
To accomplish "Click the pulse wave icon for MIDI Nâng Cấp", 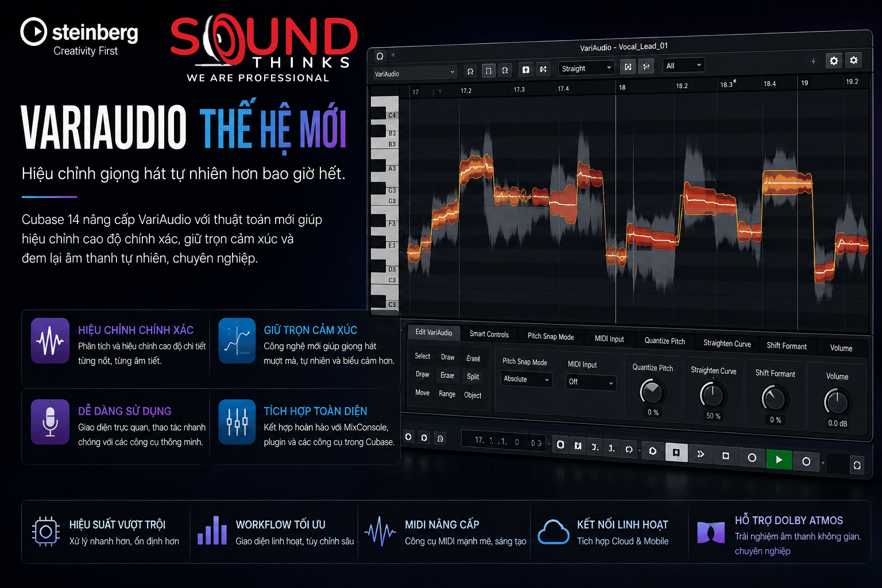I will tap(380, 531).
